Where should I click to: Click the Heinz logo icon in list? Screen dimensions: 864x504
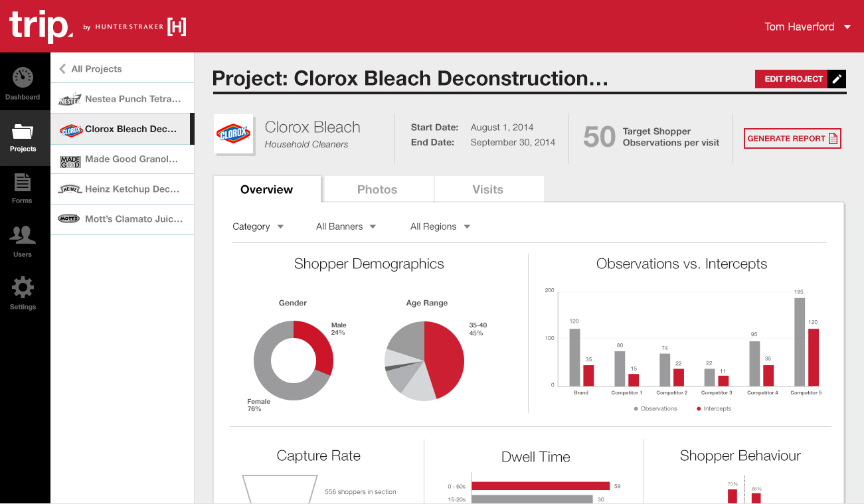[x=70, y=189]
